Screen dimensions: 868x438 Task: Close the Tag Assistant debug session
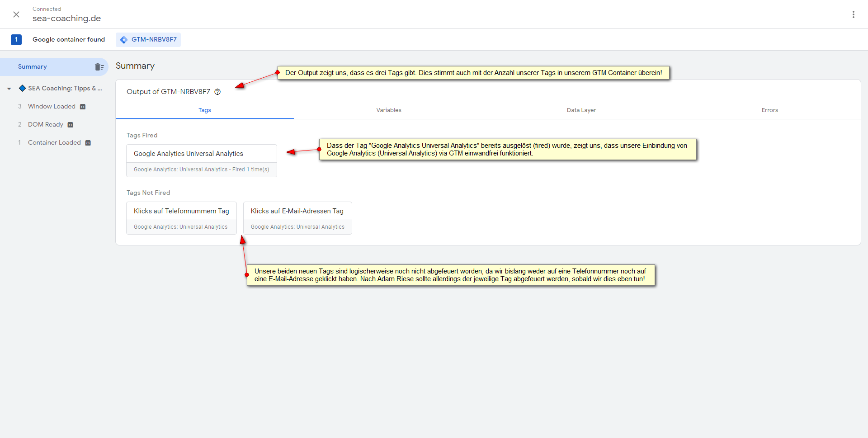click(x=16, y=14)
